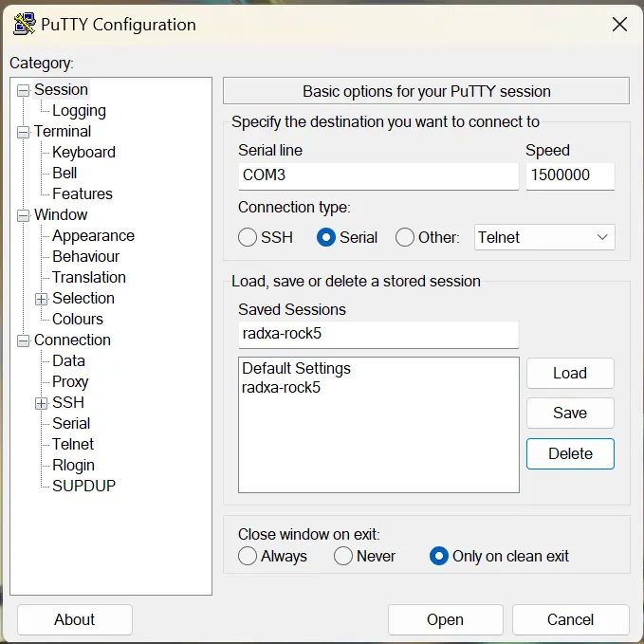This screenshot has width=644, height=644.
Task: Open the Colours category
Action: click(x=78, y=319)
